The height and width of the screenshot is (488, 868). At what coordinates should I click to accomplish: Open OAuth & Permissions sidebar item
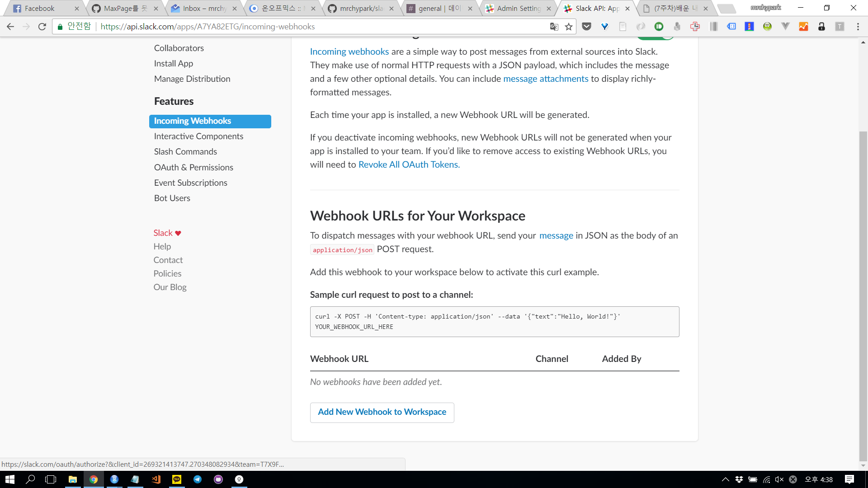click(193, 167)
